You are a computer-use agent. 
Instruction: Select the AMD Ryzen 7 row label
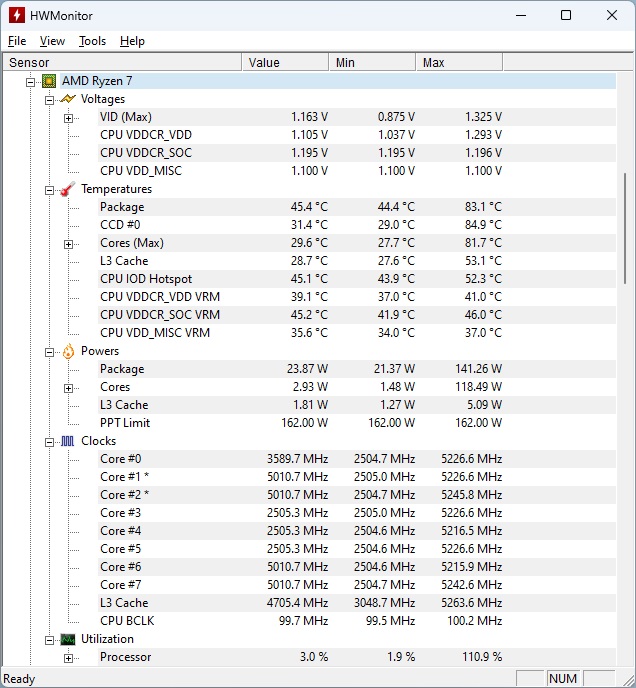click(x=97, y=81)
